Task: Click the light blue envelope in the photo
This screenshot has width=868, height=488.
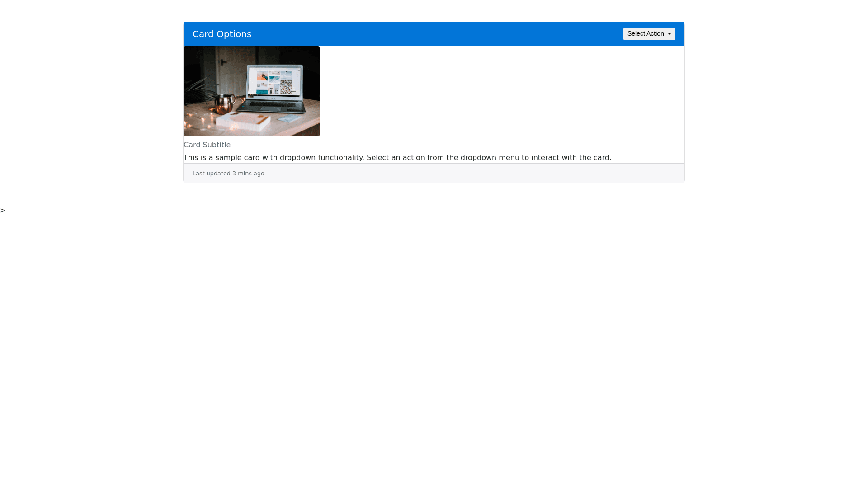Action: (x=289, y=118)
